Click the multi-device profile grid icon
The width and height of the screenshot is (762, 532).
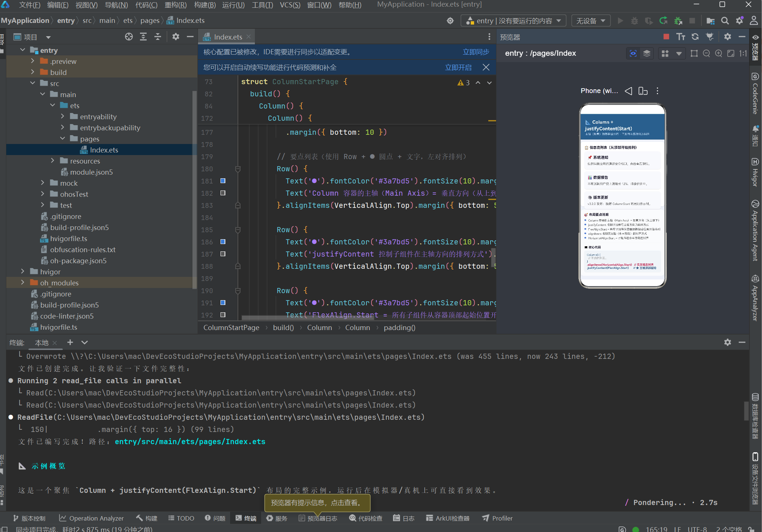pos(665,54)
